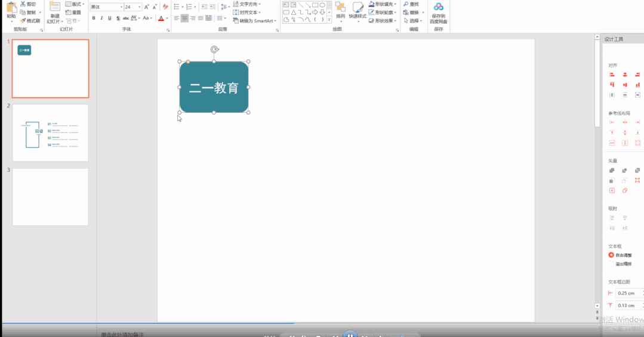This screenshot has height=337, width=644.
Task: Open the Font dialog launcher
Action: [168, 30]
